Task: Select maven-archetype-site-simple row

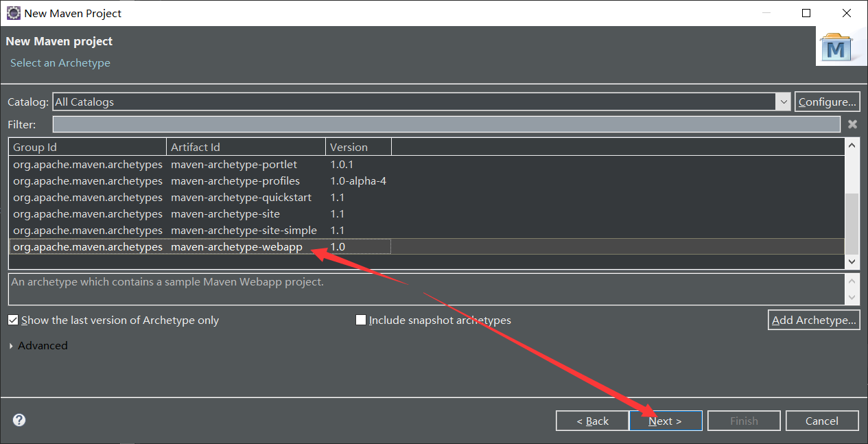Action: [x=427, y=231]
